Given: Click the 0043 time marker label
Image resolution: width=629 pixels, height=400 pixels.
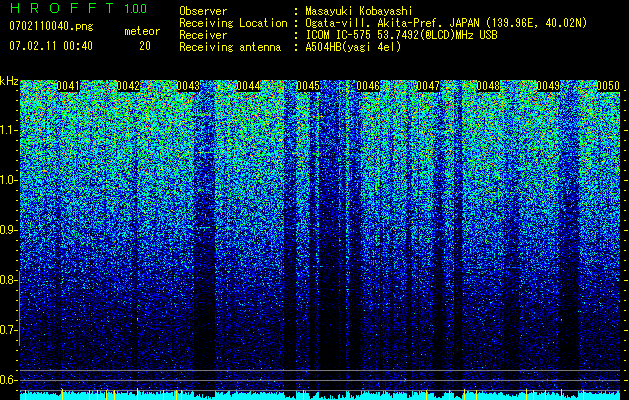Looking at the screenshot, I should [x=188, y=86].
